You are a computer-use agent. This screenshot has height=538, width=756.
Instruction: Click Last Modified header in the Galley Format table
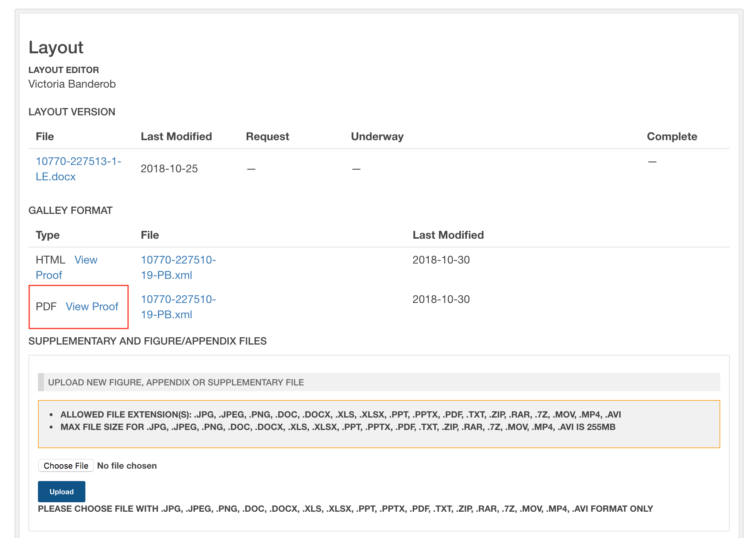click(448, 235)
